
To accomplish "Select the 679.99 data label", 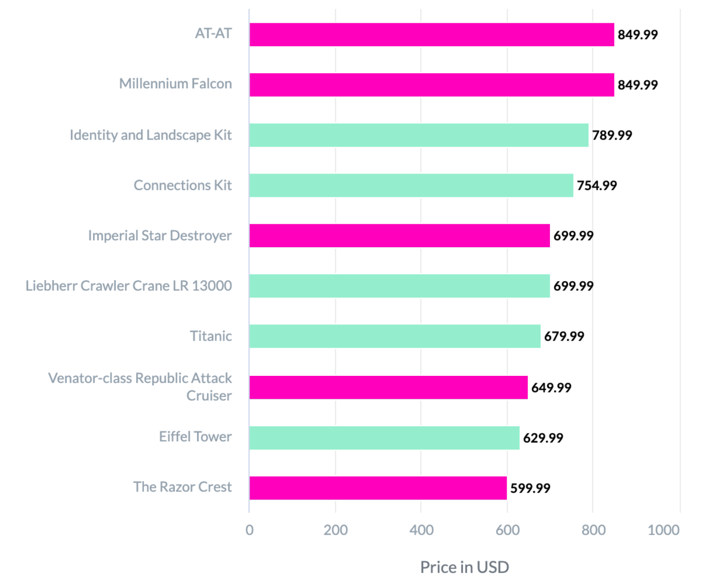I will [564, 337].
